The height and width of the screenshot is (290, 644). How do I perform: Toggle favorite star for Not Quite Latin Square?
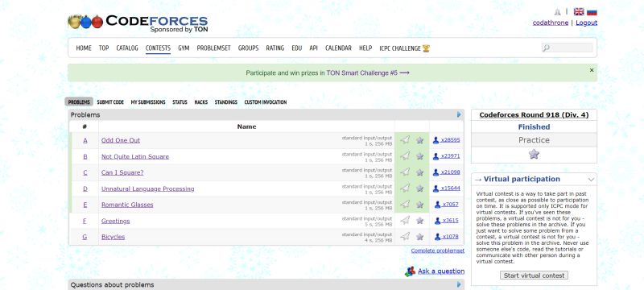[x=419, y=156]
